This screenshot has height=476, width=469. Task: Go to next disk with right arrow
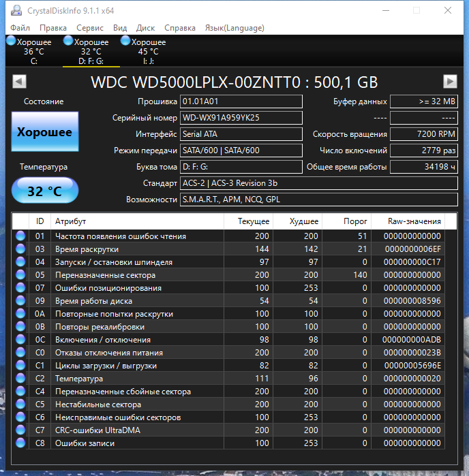450,81
